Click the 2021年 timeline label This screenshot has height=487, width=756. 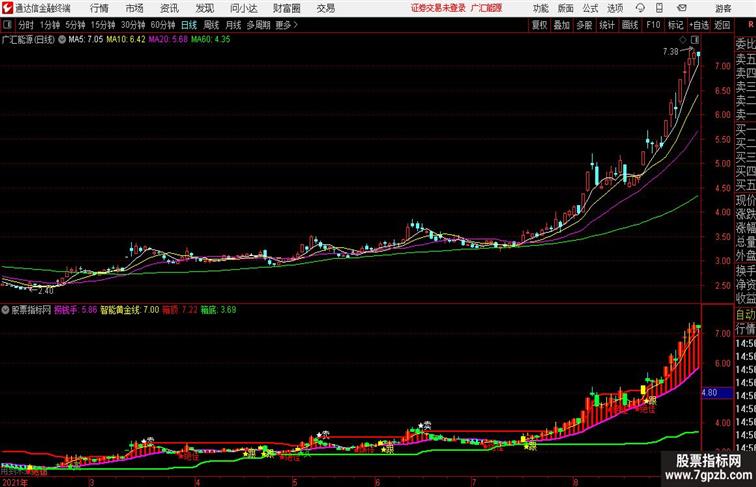point(15,482)
